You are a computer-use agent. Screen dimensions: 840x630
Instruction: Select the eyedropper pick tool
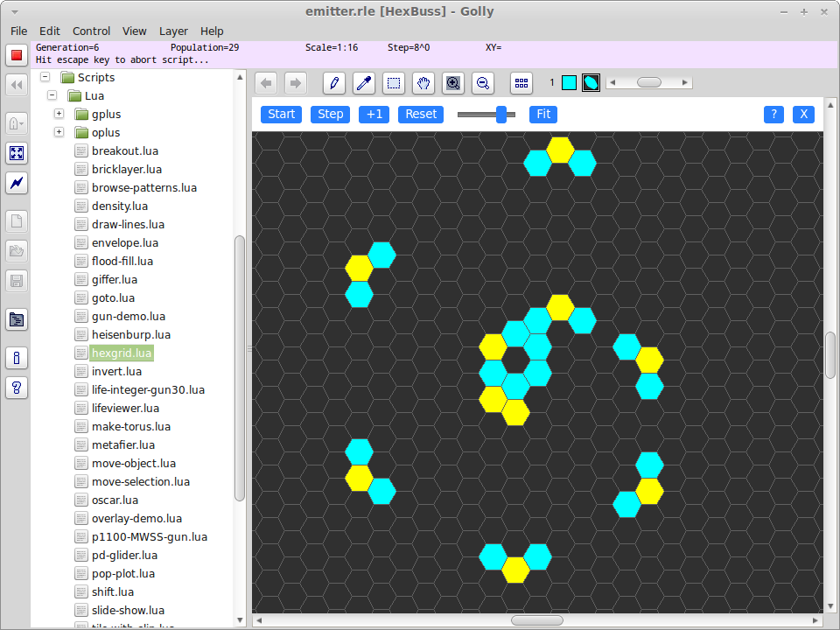pos(364,83)
